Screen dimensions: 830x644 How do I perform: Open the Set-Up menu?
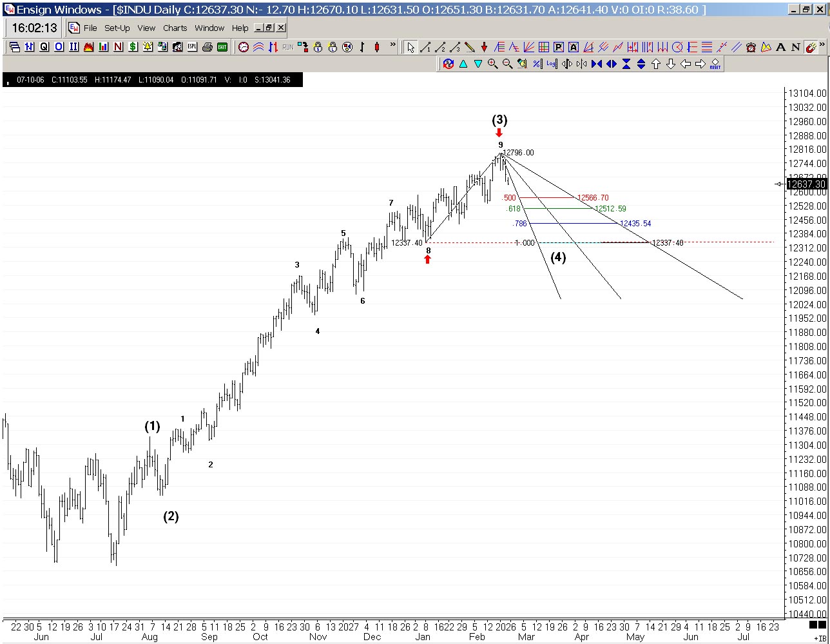coord(117,28)
